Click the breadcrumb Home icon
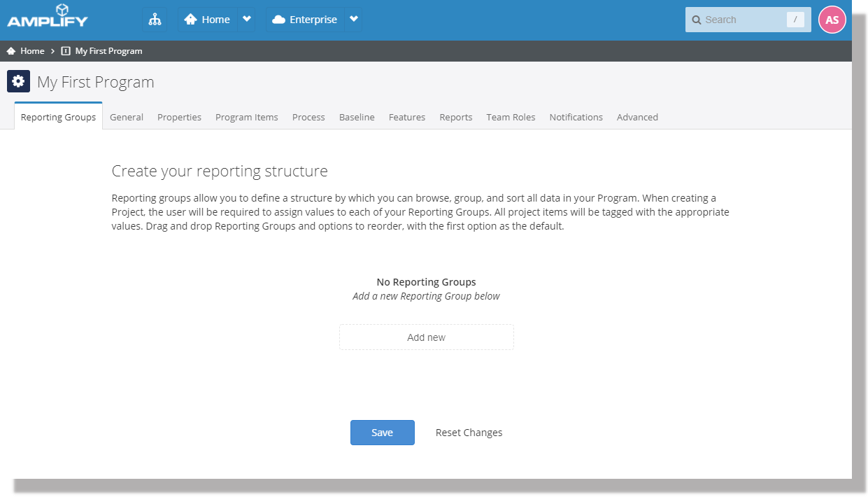 point(11,51)
